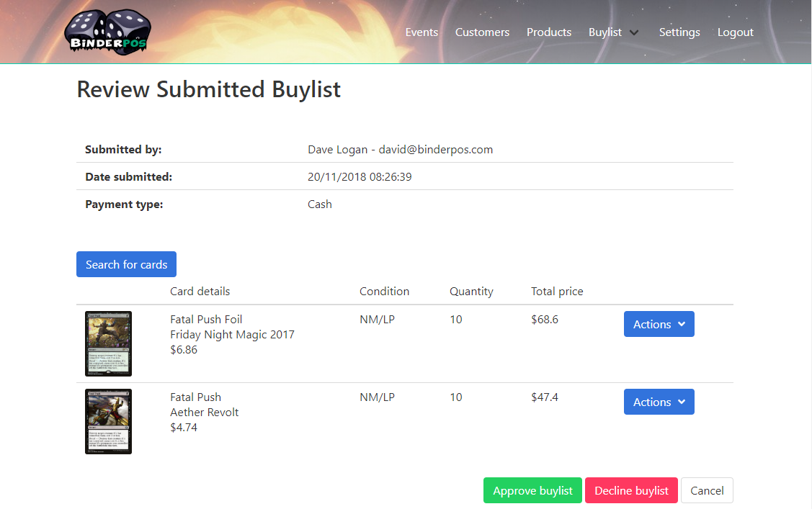
Task: Click the Fatal Push Foil card name
Action: tap(206, 320)
